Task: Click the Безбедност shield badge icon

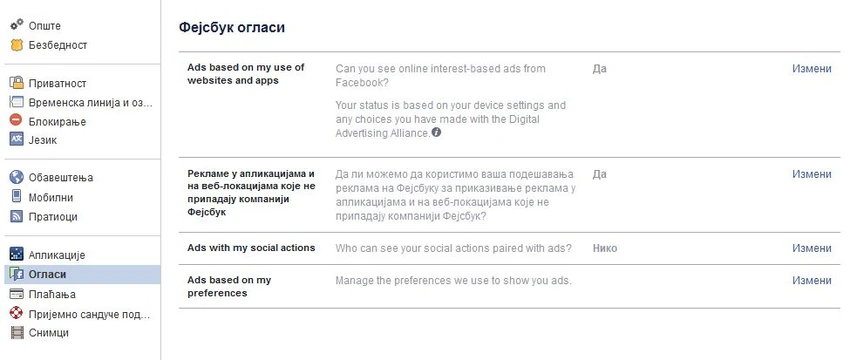Action: click(17, 45)
